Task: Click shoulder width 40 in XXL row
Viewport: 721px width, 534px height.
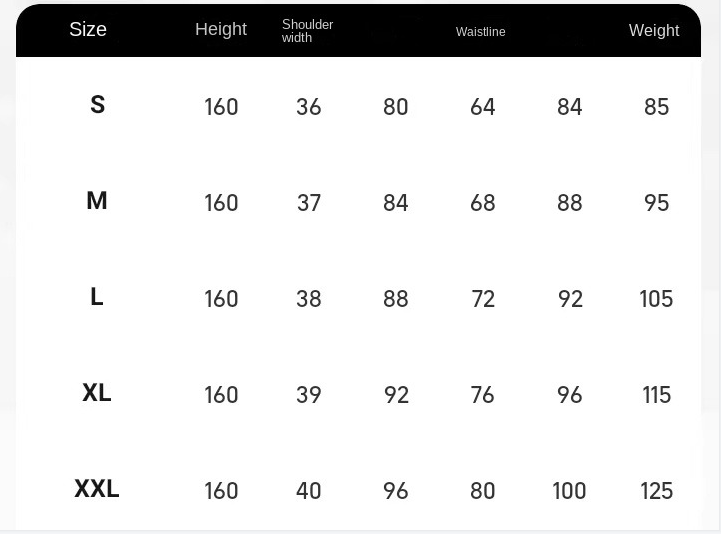Action: point(309,491)
